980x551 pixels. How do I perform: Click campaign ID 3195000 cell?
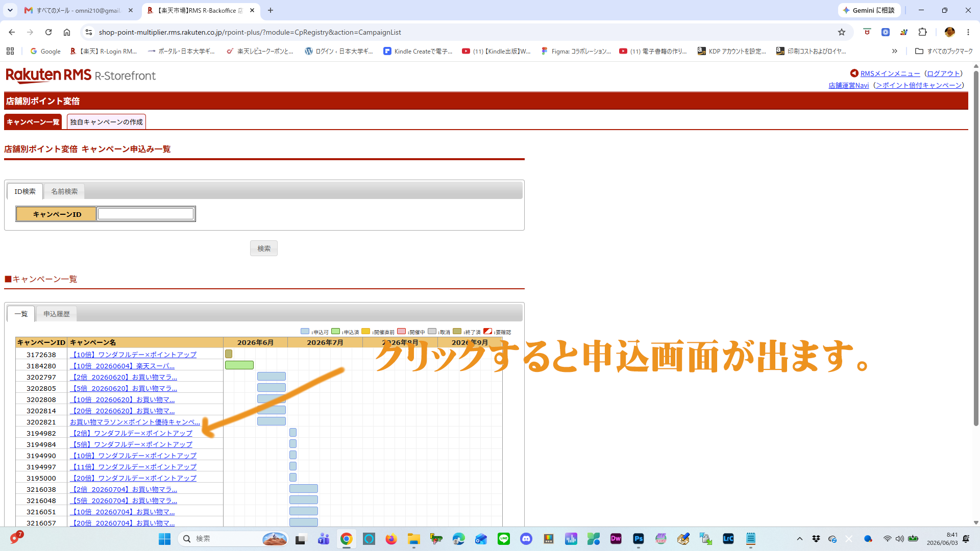tap(41, 478)
